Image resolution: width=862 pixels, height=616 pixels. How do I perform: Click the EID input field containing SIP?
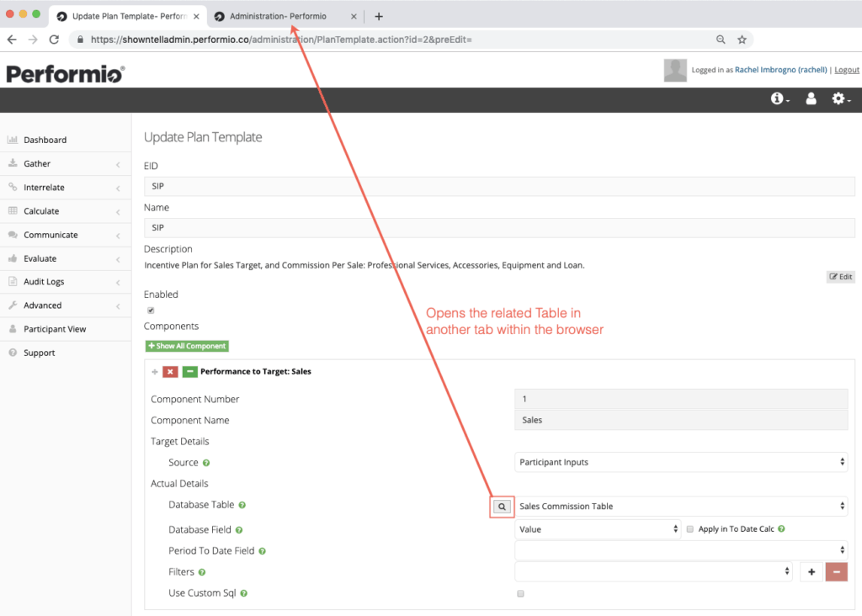(499, 186)
